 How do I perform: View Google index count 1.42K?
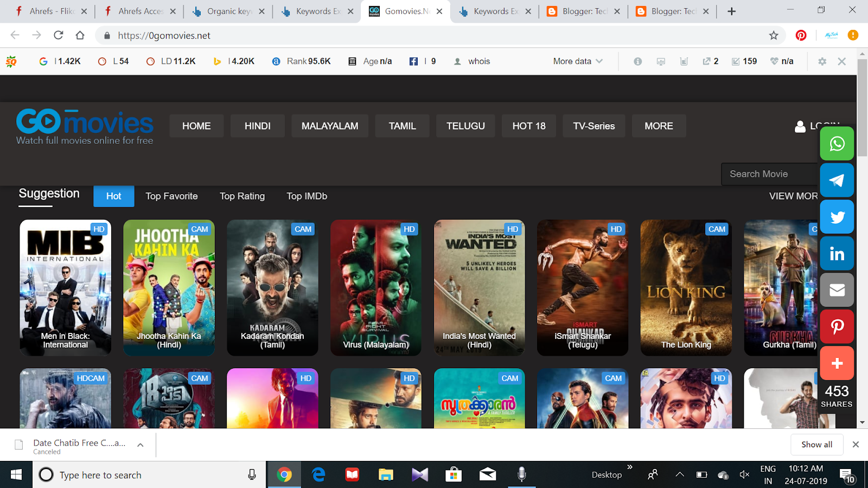(x=60, y=61)
